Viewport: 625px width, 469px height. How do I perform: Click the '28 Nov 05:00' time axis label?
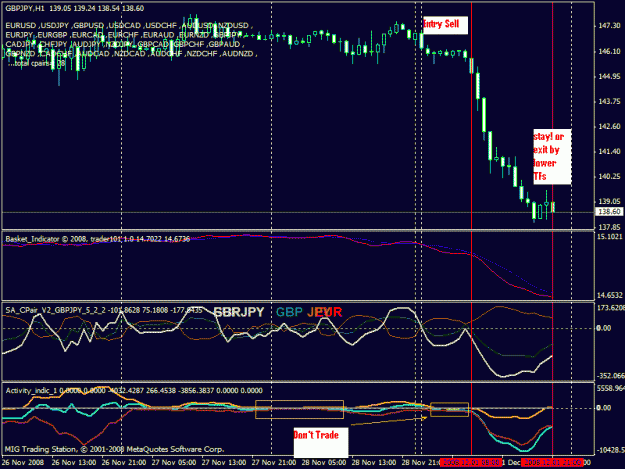pyautogui.click(x=324, y=463)
